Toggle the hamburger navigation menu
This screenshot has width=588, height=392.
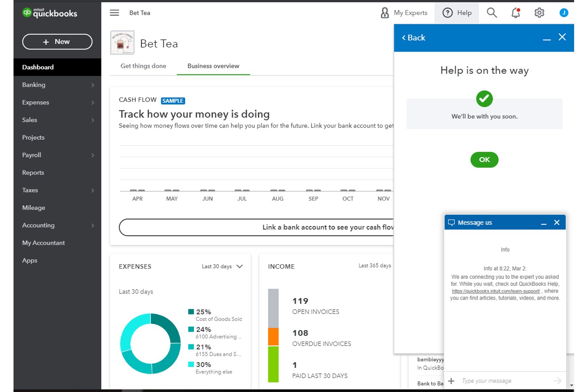(114, 13)
